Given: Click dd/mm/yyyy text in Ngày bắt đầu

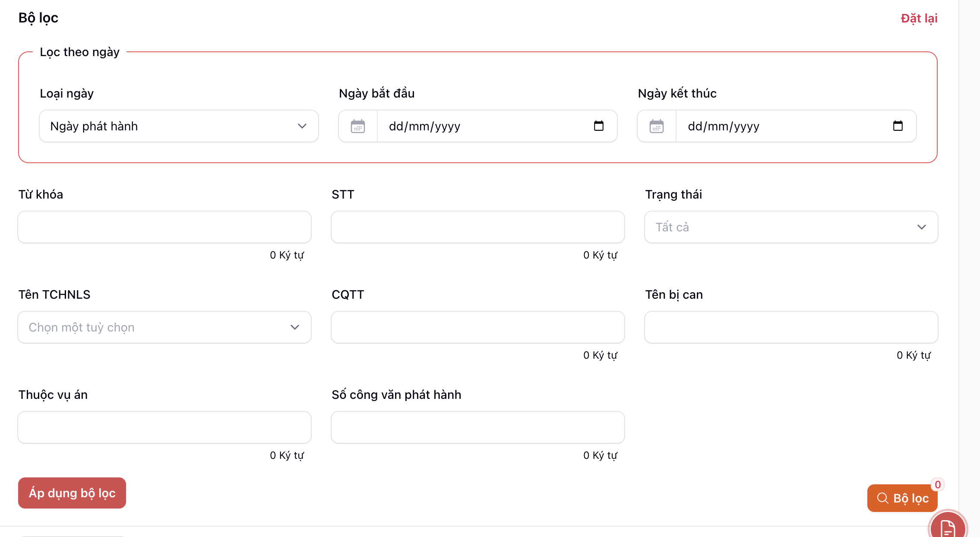Looking at the screenshot, I should pos(424,126).
